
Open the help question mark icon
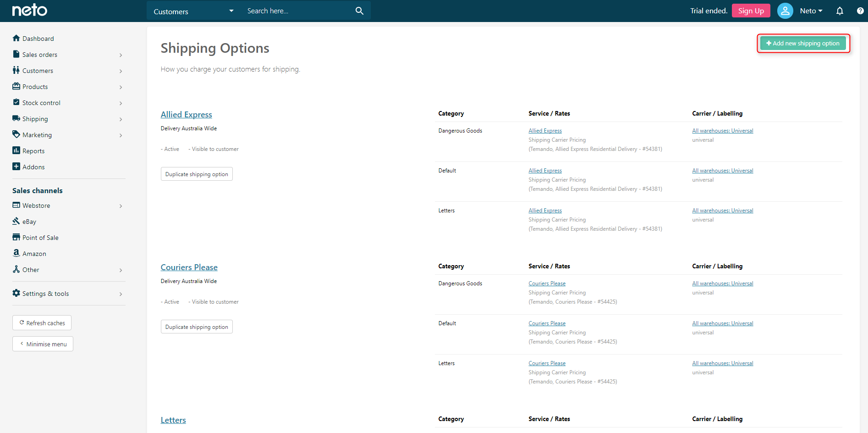point(860,11)
